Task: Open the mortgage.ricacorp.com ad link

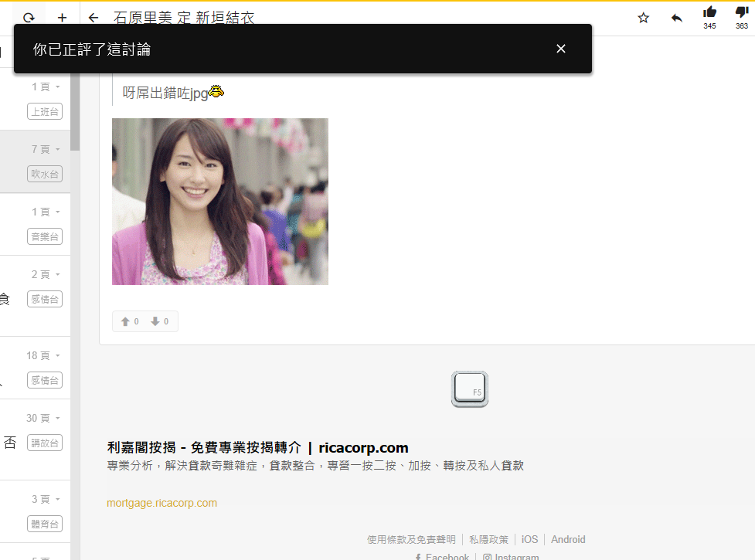Action: coord(162,503)
